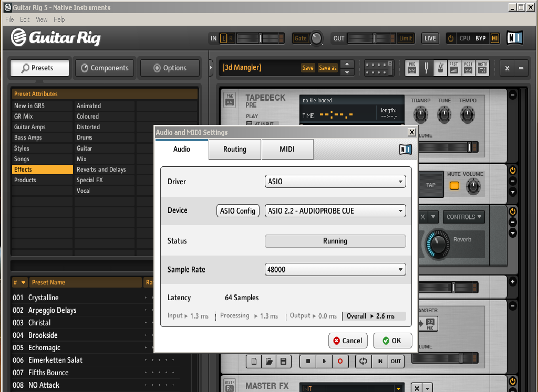Image resolution: width=538 pixels, height=392 pixels.
Task: Step to previous preset with up arrow
Action: 347,64
